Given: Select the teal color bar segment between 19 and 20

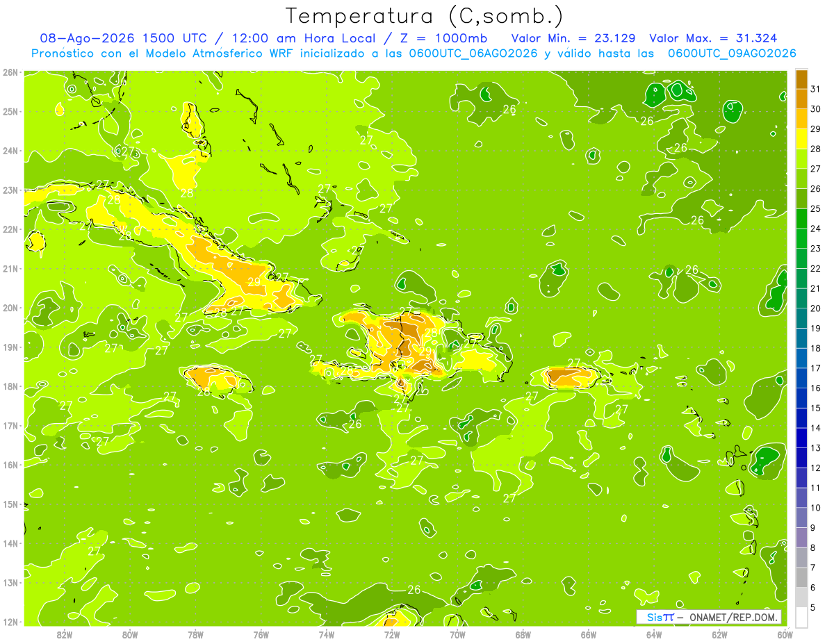Looking at the screenshot, I should [801, 318].
